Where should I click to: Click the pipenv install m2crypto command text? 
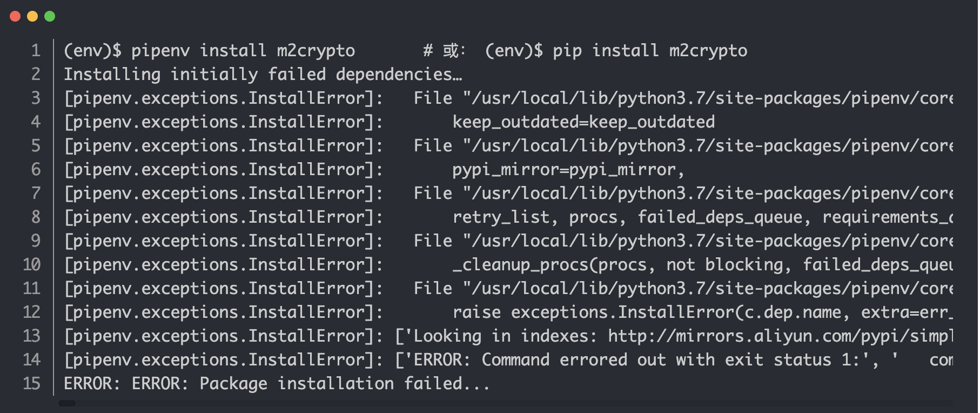pyautogui.click(x=210, y=50)
